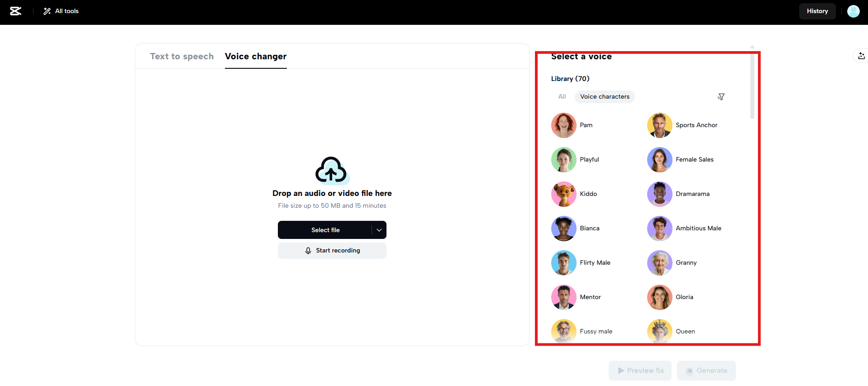Click the cloud upload icon
Screen dimensions: 868x386
tap(332, 171)
